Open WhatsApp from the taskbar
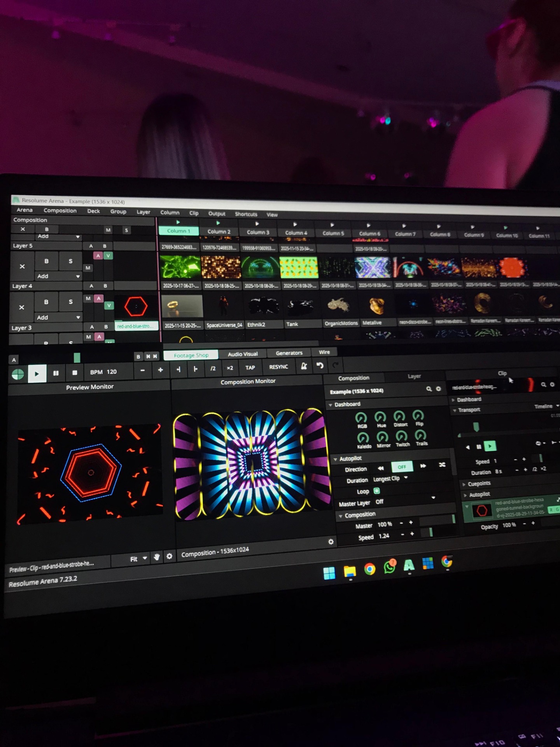560x747 pixels. click(389, 567)
